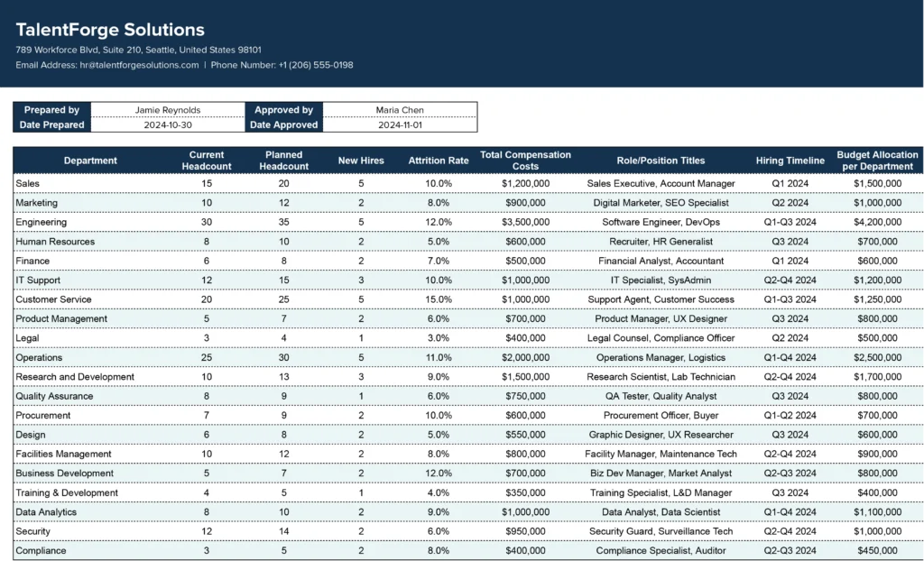The image size is (924, 561).
Task: Select the 'Date Approved' label cell
Action: pyautogui.click(x=283, y=125)
